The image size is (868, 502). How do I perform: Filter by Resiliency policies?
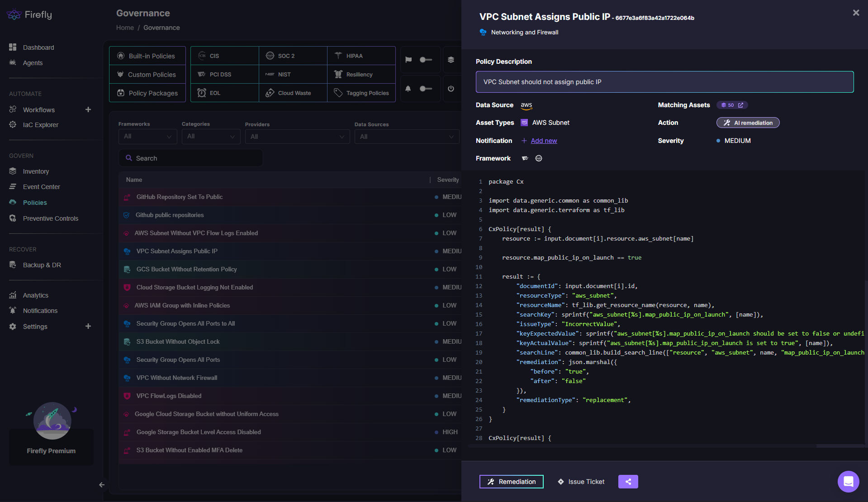point(361,75)
